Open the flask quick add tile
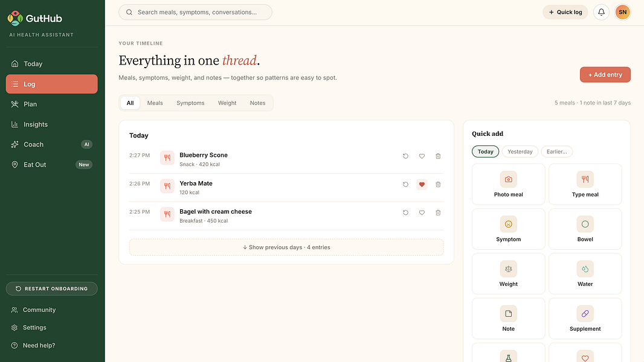 pos(509,353)
